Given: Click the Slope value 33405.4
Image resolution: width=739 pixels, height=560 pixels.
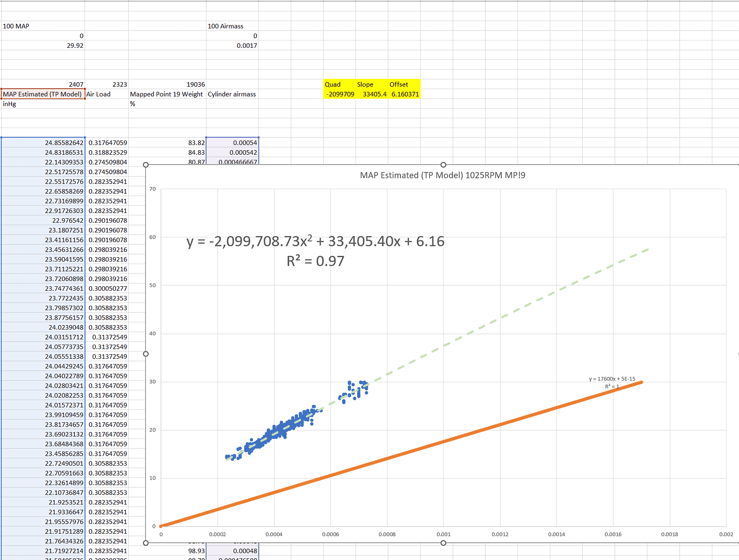Looking at the screenshot, I should pyautogui.click(x=371, y=94).
